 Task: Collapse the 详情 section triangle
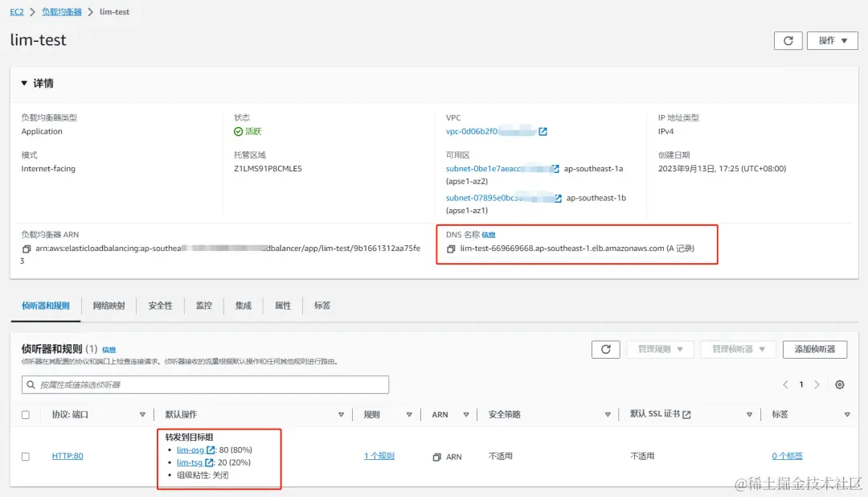(x=24, y=83)
